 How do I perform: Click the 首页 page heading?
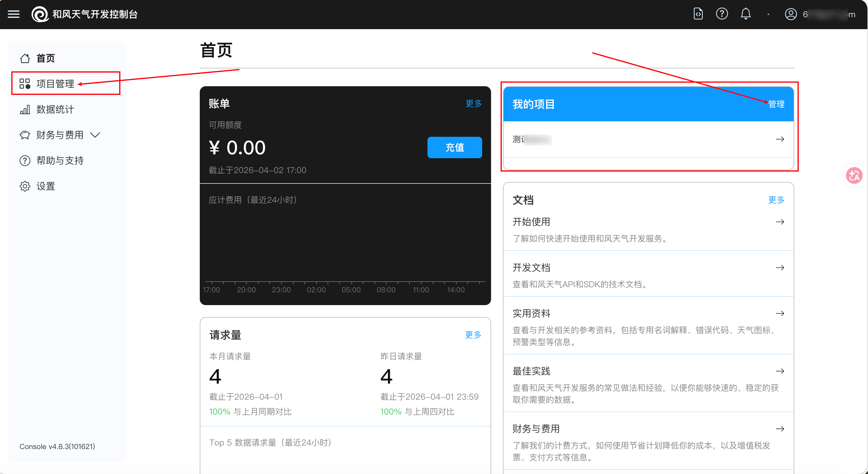point(216,50)
